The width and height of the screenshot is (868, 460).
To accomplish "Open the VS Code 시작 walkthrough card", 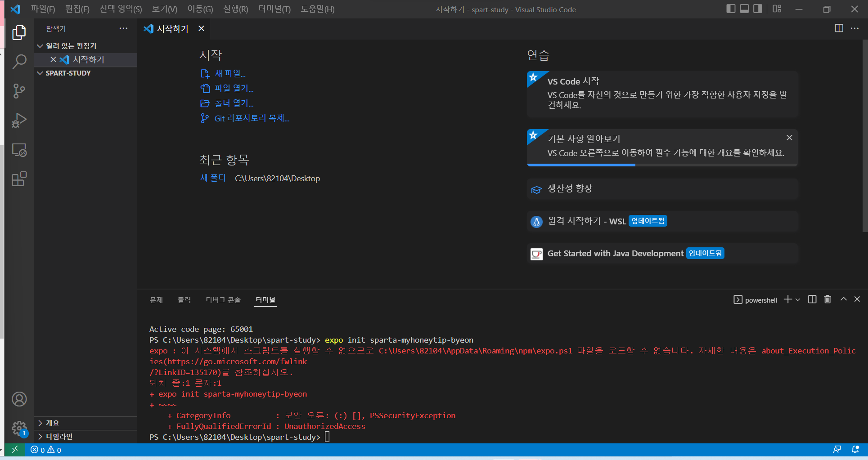I will click(x=662, y=94).
